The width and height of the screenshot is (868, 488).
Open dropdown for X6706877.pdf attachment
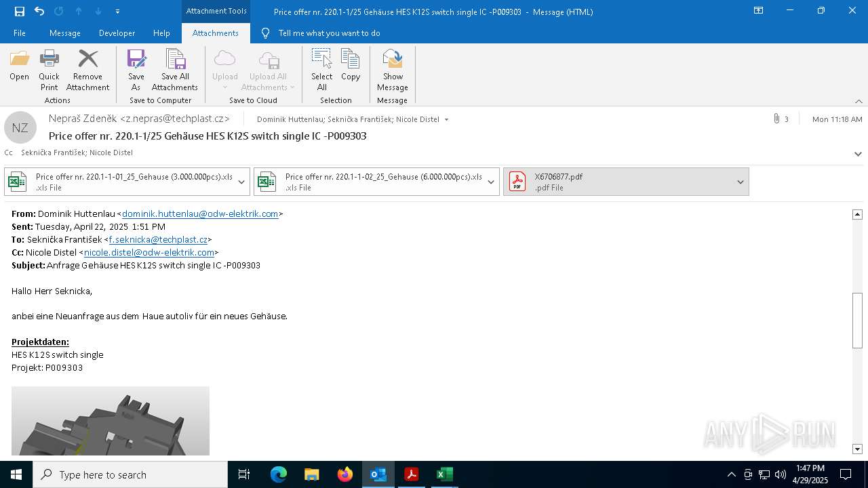pos(741,182)
